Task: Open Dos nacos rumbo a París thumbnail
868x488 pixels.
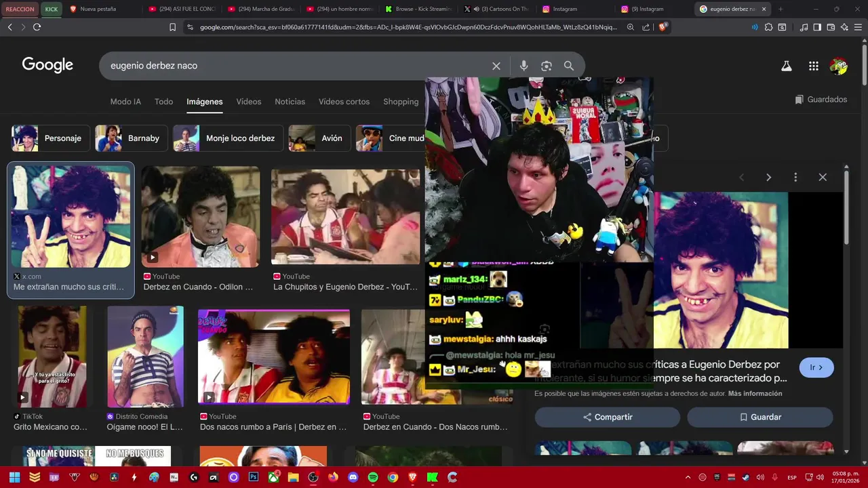Action: tap(274, 357)
